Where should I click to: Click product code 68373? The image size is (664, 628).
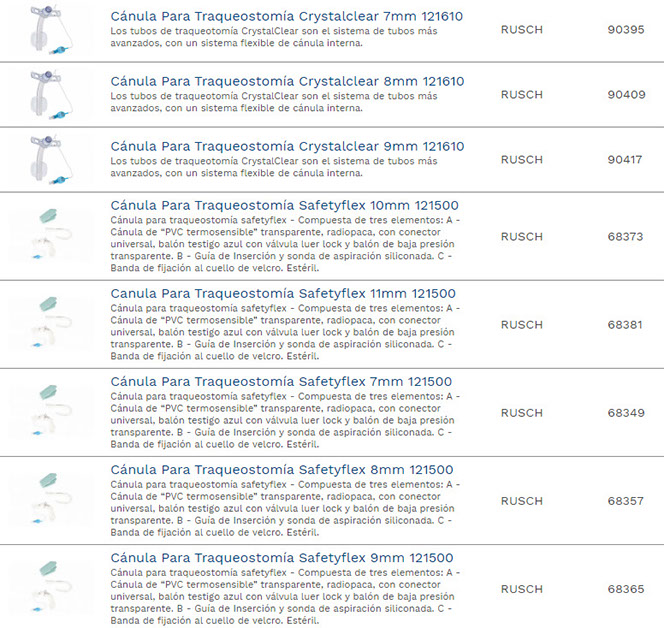(626, 237)
